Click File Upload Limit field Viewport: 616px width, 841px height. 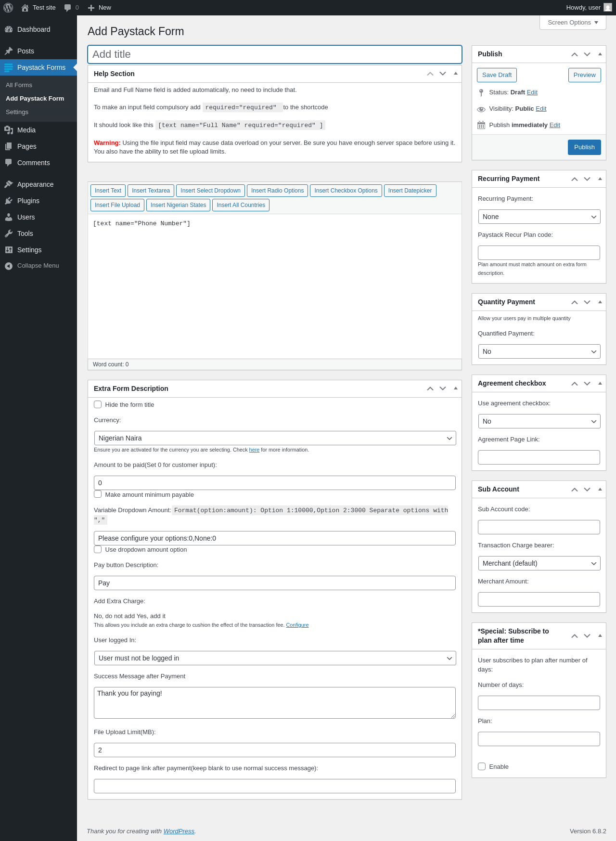pyautogui.click(x=275, y=750)
